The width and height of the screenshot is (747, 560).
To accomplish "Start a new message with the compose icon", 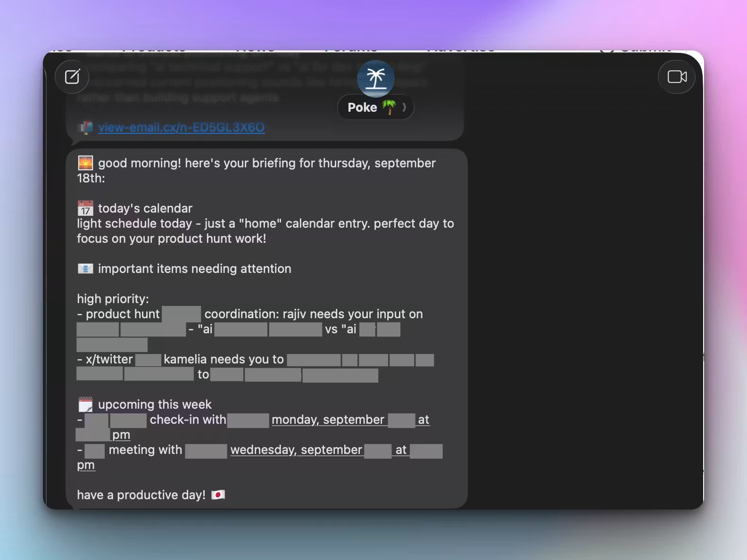I will coord(72,77).
